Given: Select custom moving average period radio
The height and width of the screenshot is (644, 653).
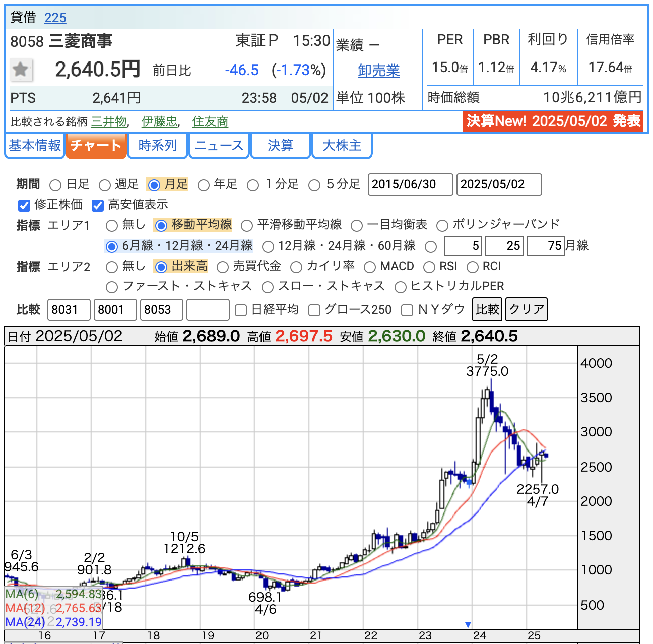Looking at the screenshot, I should pyautogui.click(x=431, y=246).
